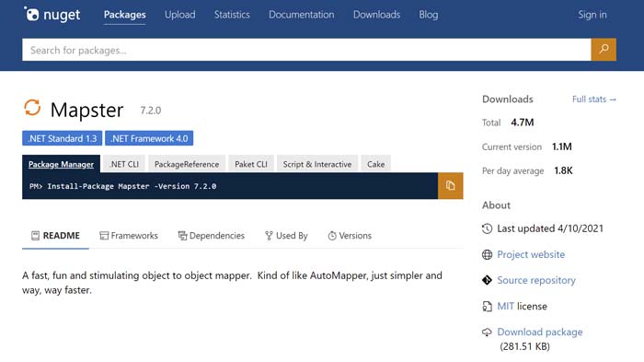Screen dimensions: 644x362
Task: Open Statistics in the top navigation
Action: click(232, 15)
